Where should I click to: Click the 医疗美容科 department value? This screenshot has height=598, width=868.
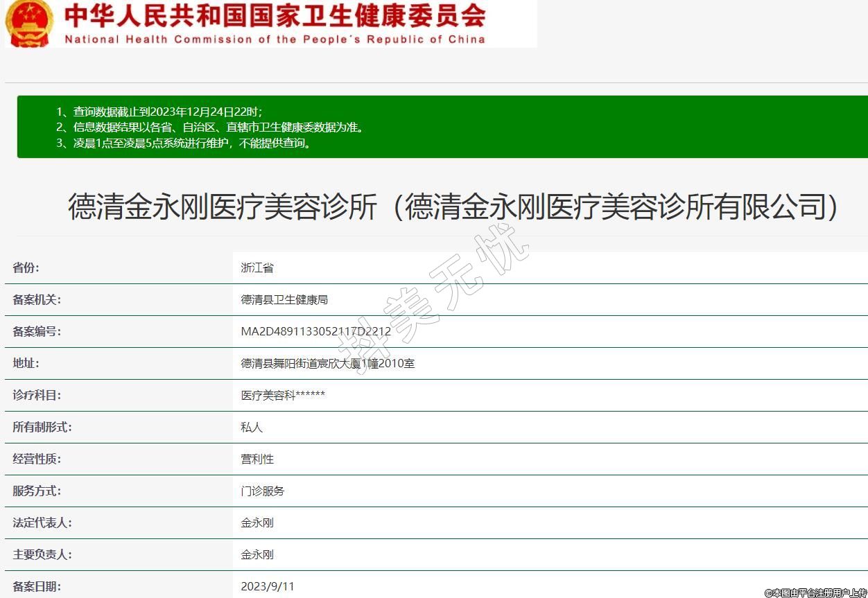pos(283,395)
